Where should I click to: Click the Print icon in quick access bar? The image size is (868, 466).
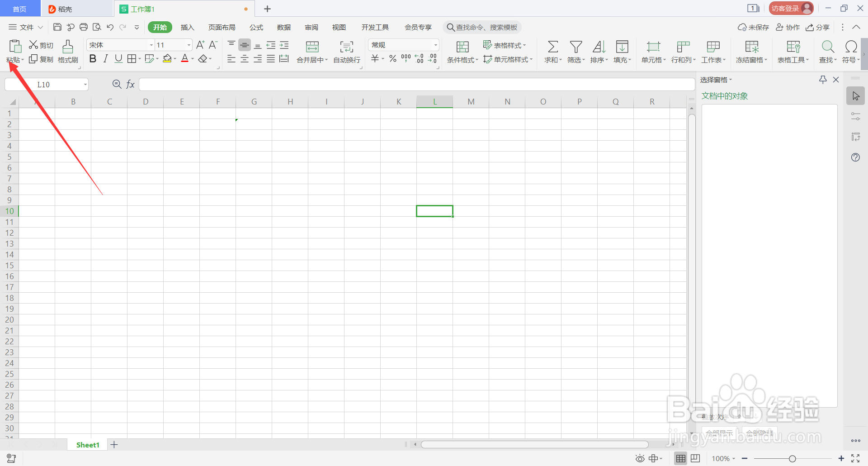(84, 27)
